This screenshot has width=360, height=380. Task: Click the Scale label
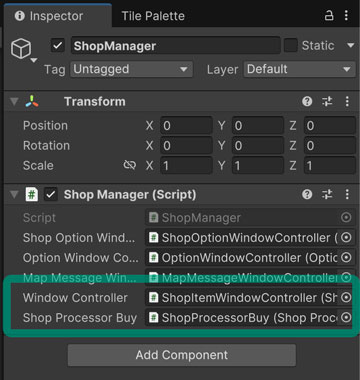click(x=38, y=166)
